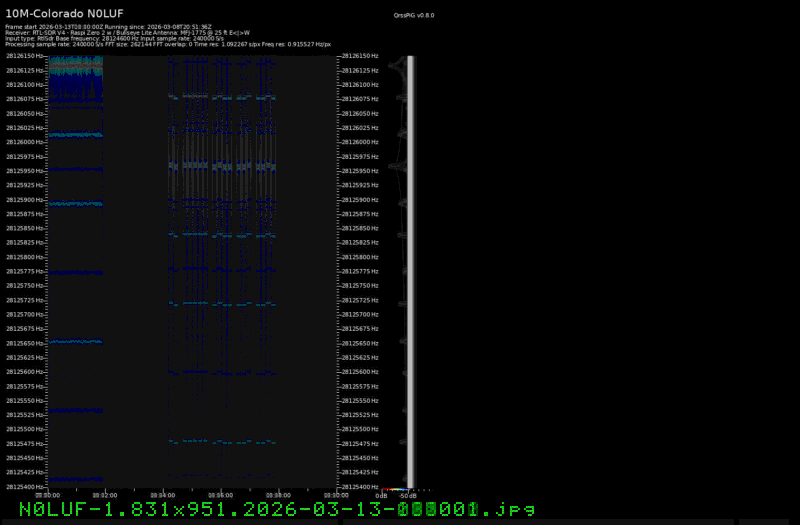This screenshot has width=800, height=525.
Task: Click 28125850 Hz on the right axis
Action: point(360,228)
